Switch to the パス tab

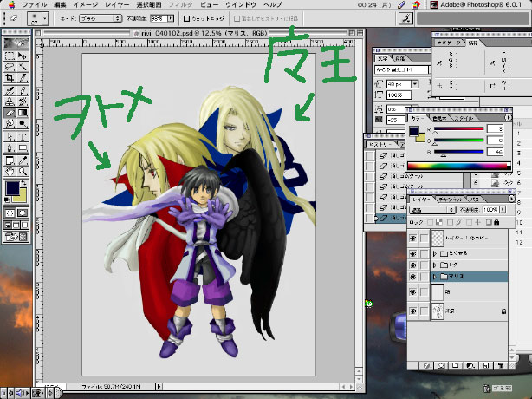(474, 199)
